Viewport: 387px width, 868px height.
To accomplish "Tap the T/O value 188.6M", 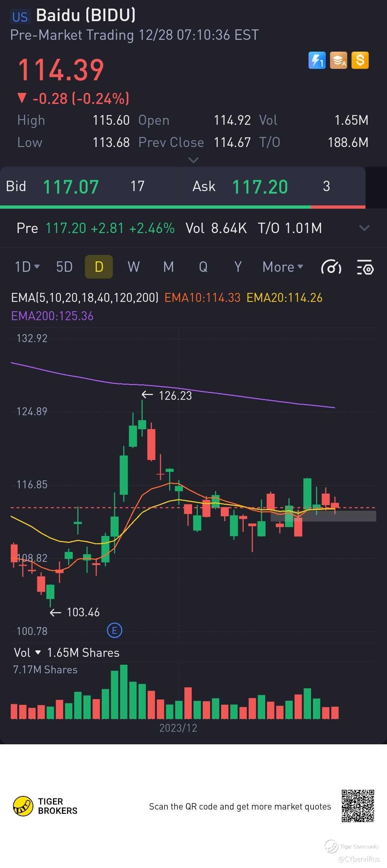I will (348, 143).
